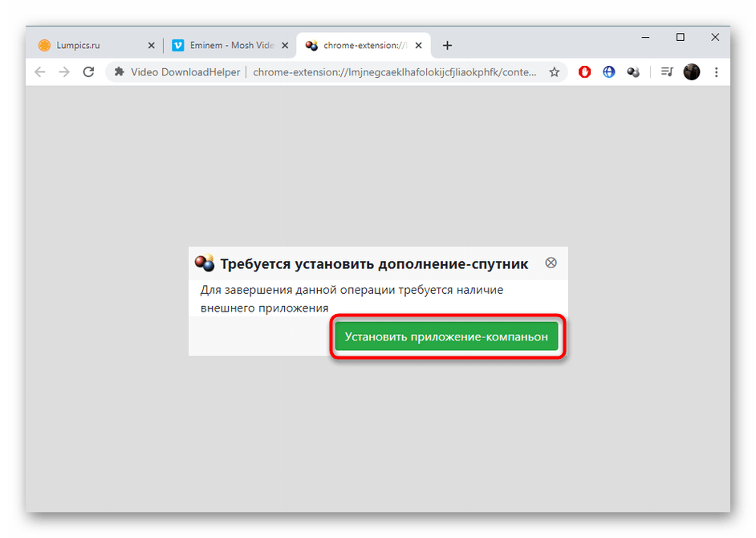Reload the current page
The image size is (756, 538).
(88, 72)
